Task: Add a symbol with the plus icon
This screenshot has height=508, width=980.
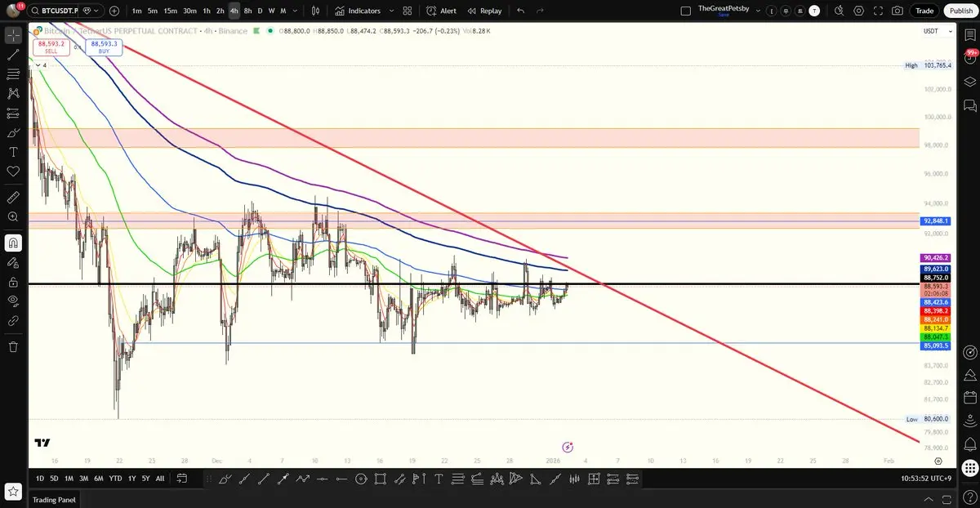Action: tap(114, 11)
